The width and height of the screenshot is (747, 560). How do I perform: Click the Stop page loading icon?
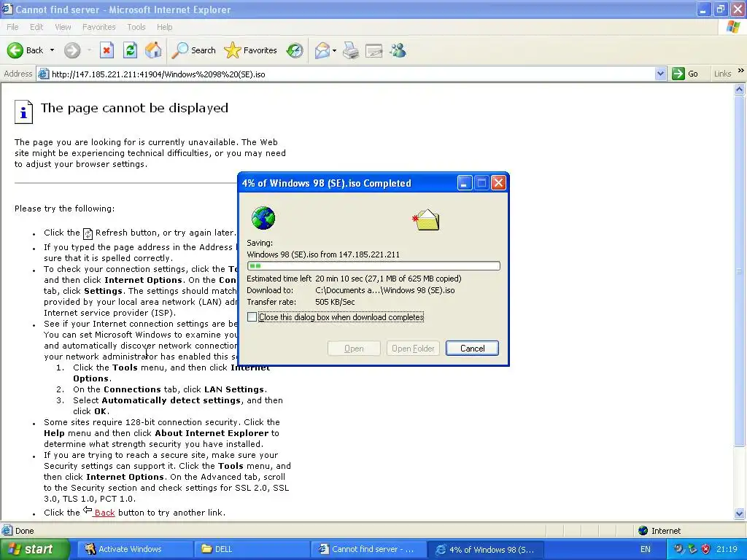(x=107, y=50)
